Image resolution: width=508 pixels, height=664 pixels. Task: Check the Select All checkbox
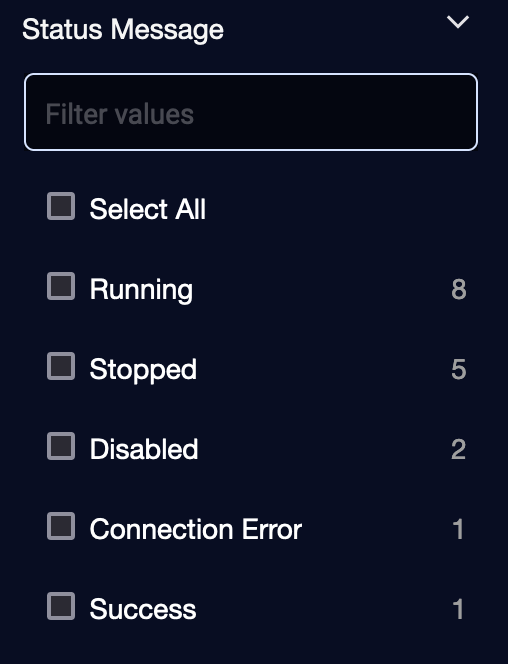click(61, 206)
